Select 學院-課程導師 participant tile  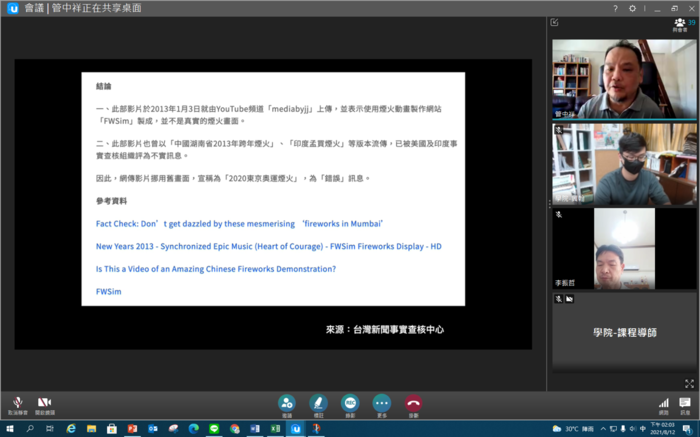click(624, 333)
